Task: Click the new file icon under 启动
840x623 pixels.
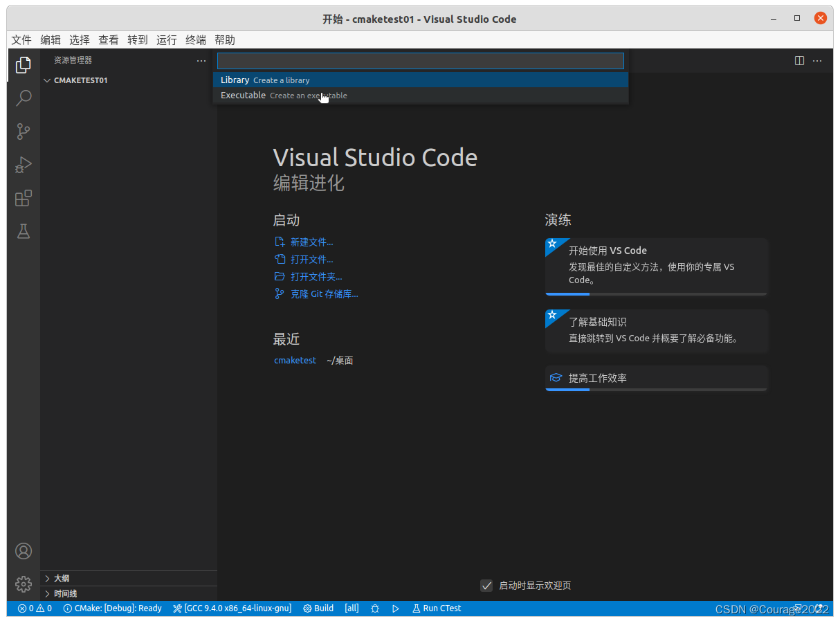Action: [280, 242]
